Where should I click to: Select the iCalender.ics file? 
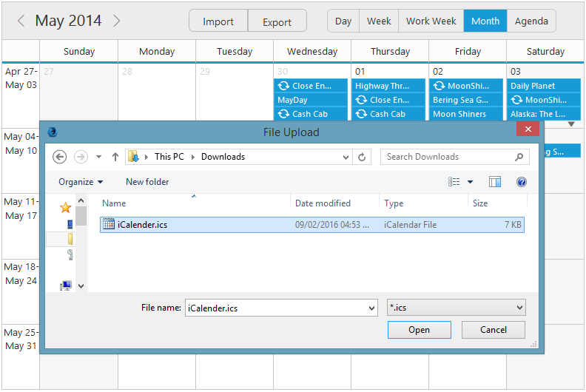[x=142, y=225]
